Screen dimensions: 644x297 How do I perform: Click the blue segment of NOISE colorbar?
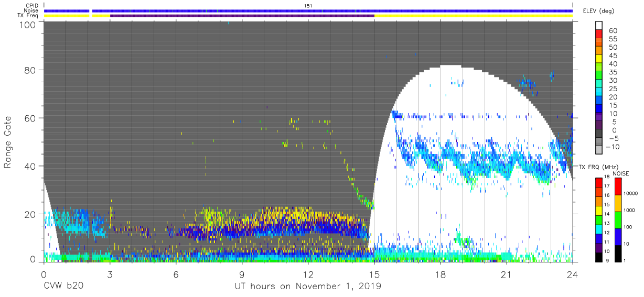(618, 237)
